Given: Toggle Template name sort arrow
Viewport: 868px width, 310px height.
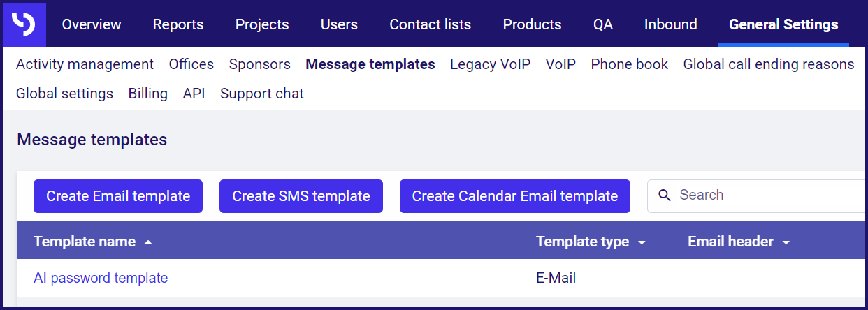Looking at the screenshot, I should 147,242.
